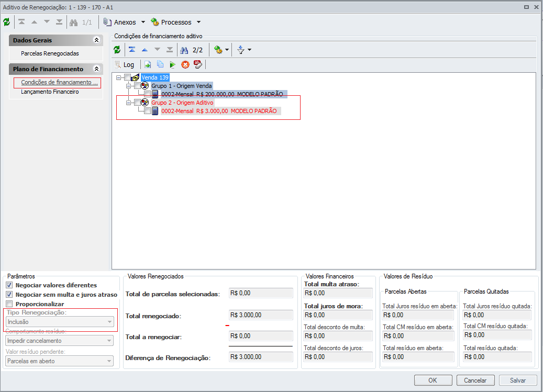The height and width of the screenshot is (392, 543).
Task: Collapse the Grupo 2 tree node
Action: [128, 103]
